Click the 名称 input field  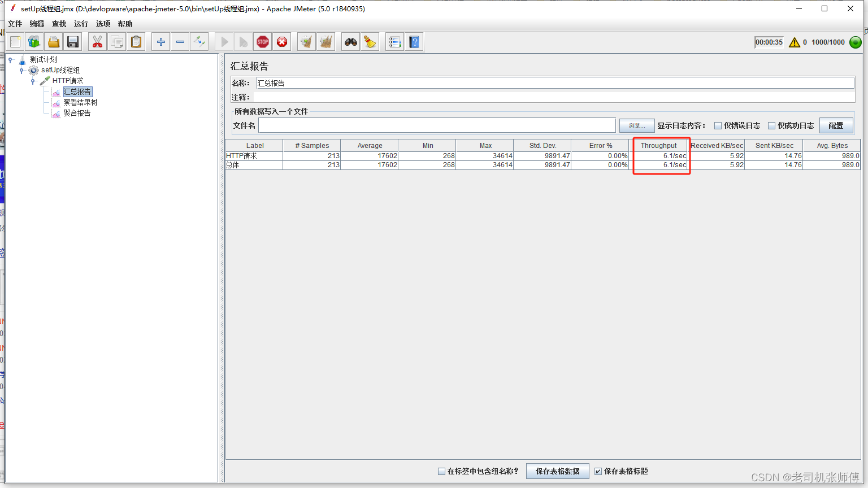tap(555, 83)
